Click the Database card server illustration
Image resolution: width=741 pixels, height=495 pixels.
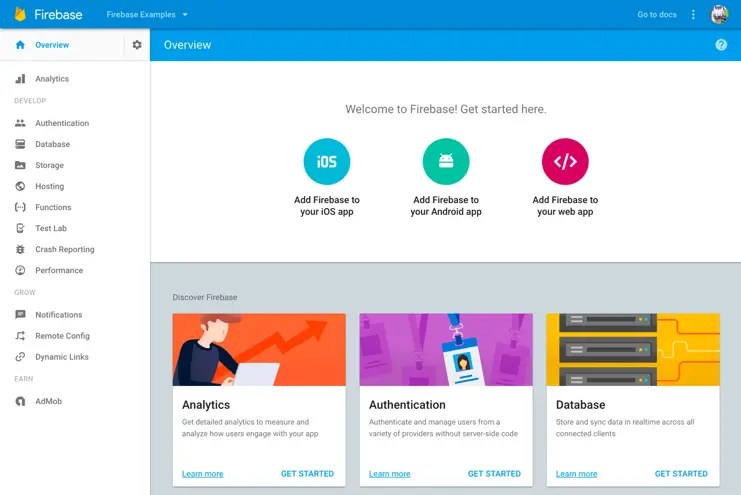(x=633, y=349)
